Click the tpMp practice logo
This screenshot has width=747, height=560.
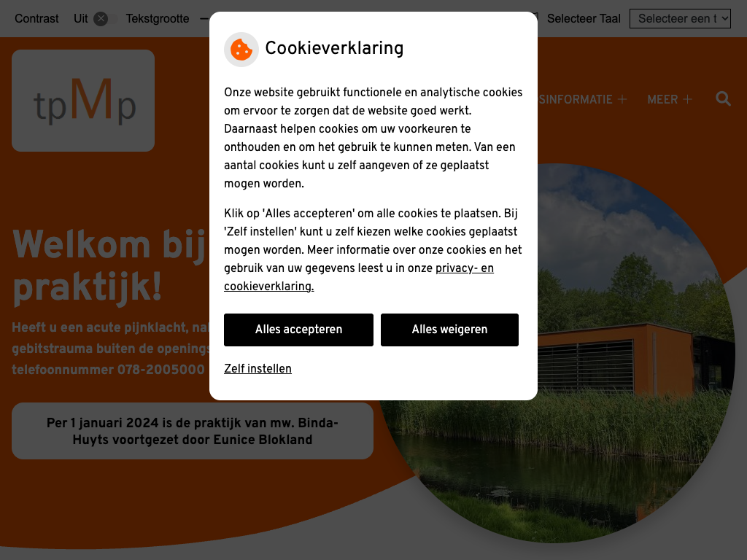pyautogui.click(x=83, y=101)
